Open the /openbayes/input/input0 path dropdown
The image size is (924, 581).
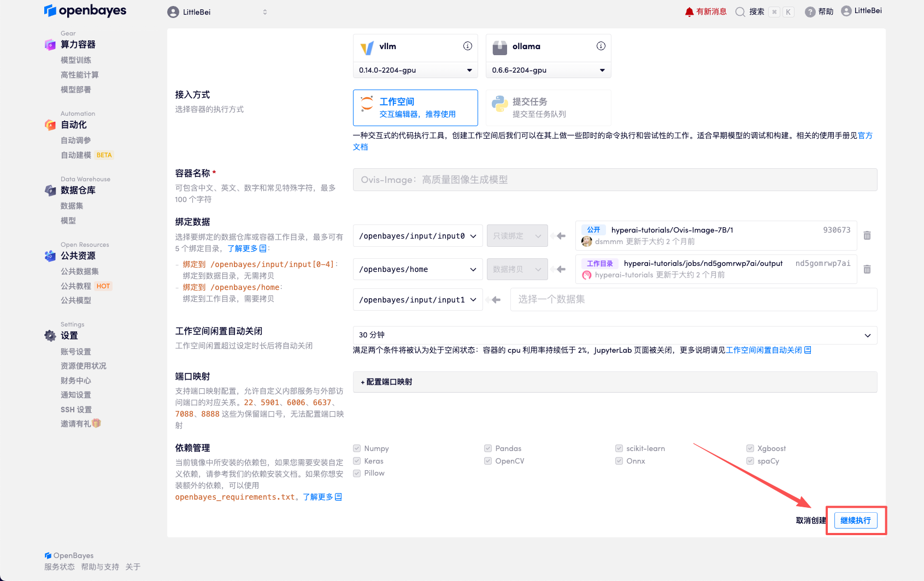click(418, 236)
